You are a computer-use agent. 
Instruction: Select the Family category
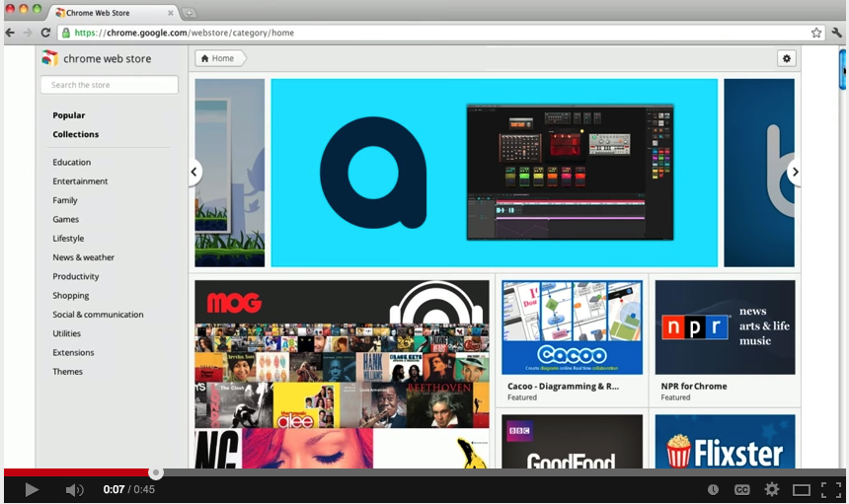click(x=65, y=200)
